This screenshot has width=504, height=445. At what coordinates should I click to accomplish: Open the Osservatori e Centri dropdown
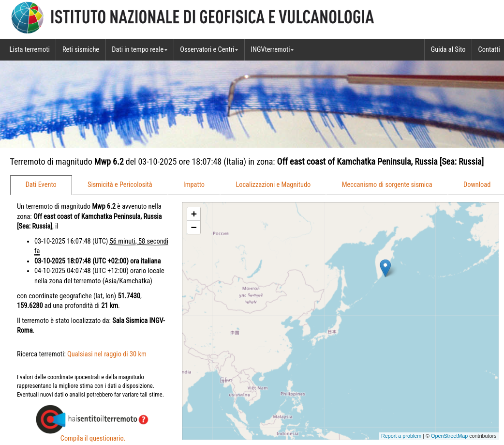pos(209,49)
